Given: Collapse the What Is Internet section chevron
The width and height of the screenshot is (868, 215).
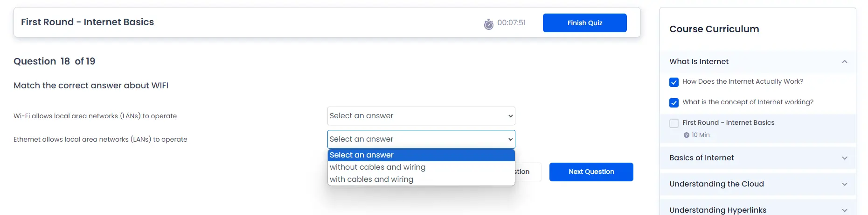Looking at the screenshot, I should pyautogui.click(x=844, y=62).
